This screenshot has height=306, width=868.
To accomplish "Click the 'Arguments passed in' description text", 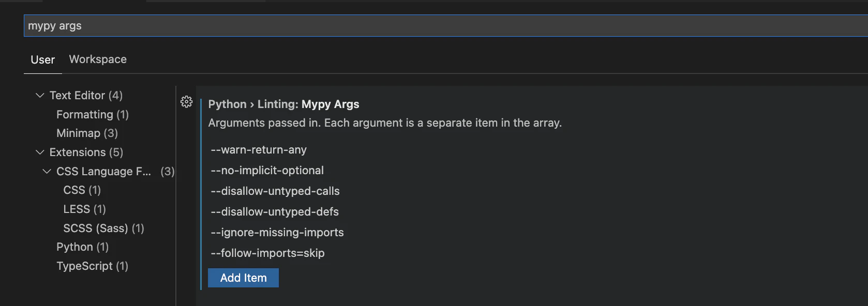I will coord(385,123).
